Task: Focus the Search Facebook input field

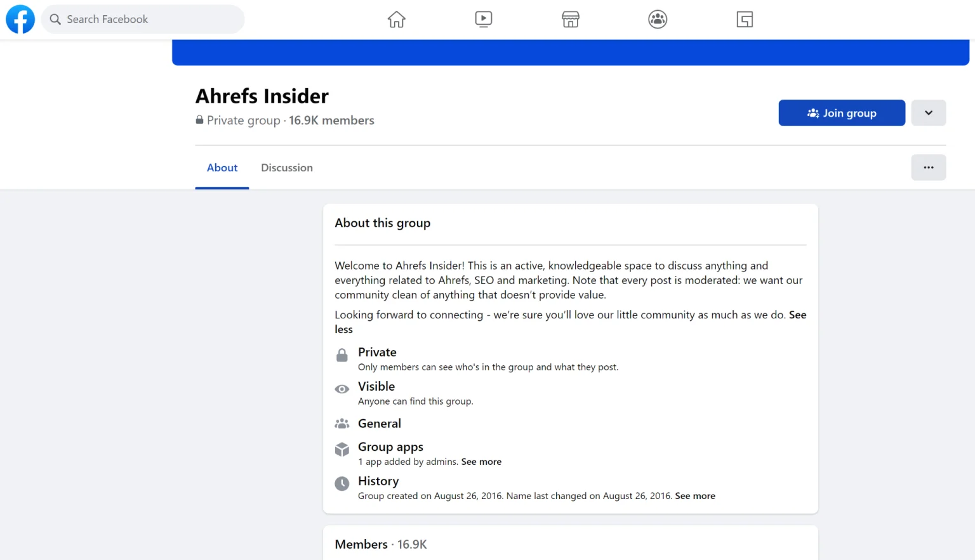Action: pyautogui.click(x=149, y=20)
